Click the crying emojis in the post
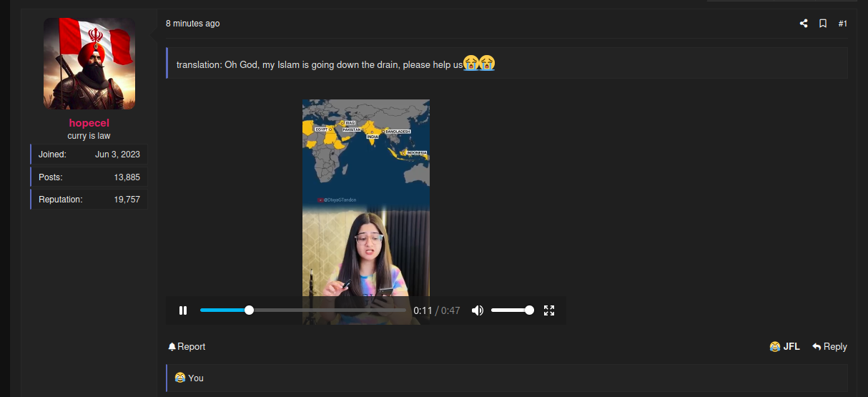 [479, 64]
